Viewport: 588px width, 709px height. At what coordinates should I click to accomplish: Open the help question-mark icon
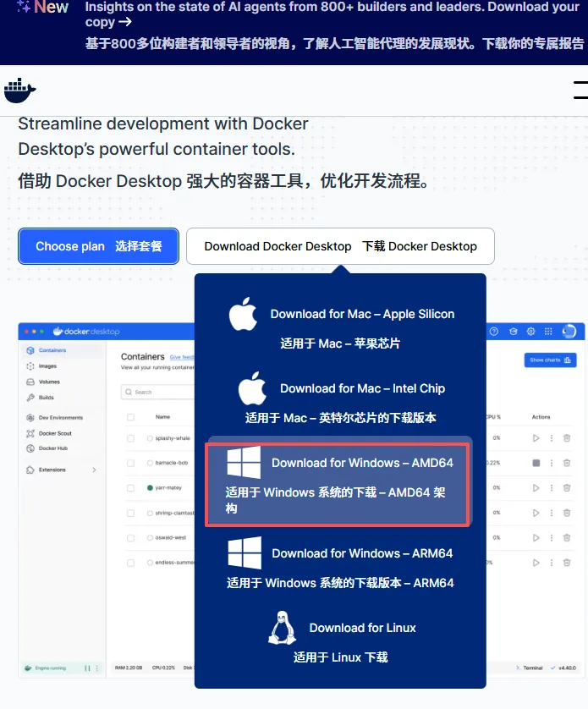pos(494,332)
